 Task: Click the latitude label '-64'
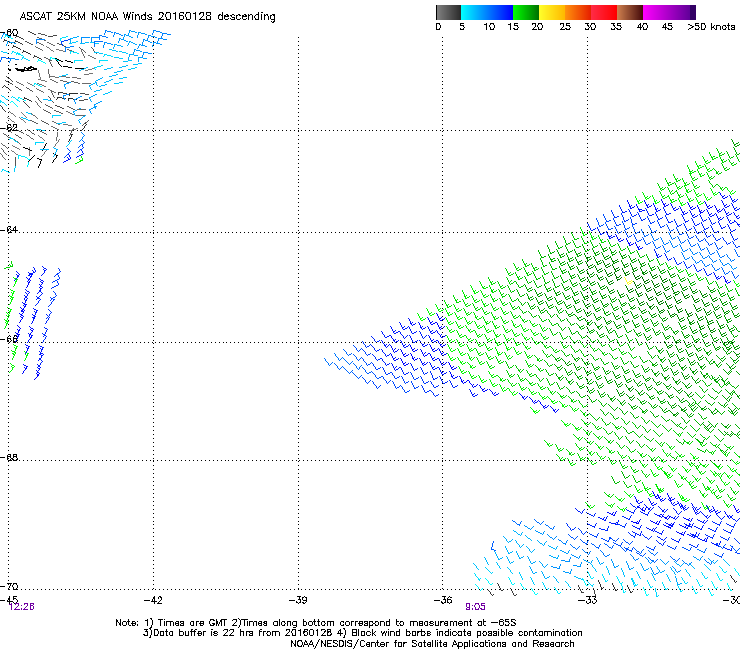click(9, 229)
